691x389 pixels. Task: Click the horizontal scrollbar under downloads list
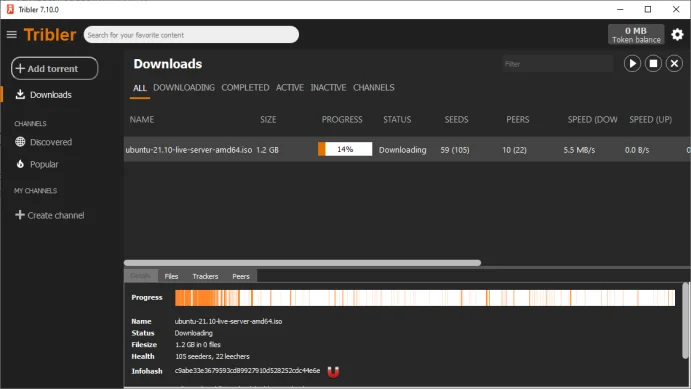302,263
